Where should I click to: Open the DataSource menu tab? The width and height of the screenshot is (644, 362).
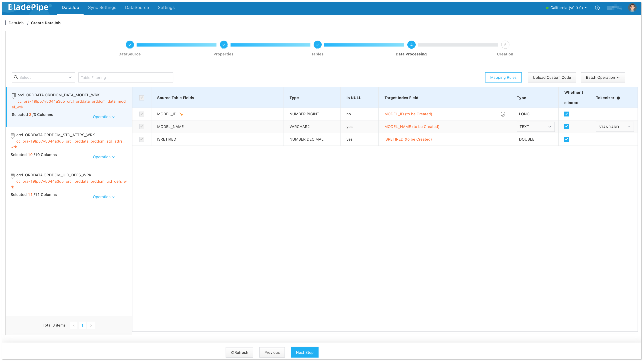137,8
